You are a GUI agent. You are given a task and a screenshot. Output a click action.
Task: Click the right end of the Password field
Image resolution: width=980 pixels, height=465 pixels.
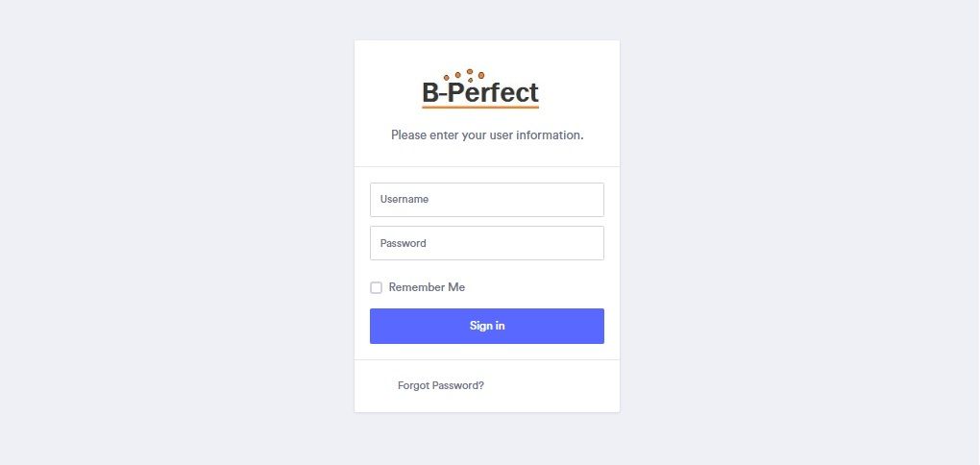591,243
